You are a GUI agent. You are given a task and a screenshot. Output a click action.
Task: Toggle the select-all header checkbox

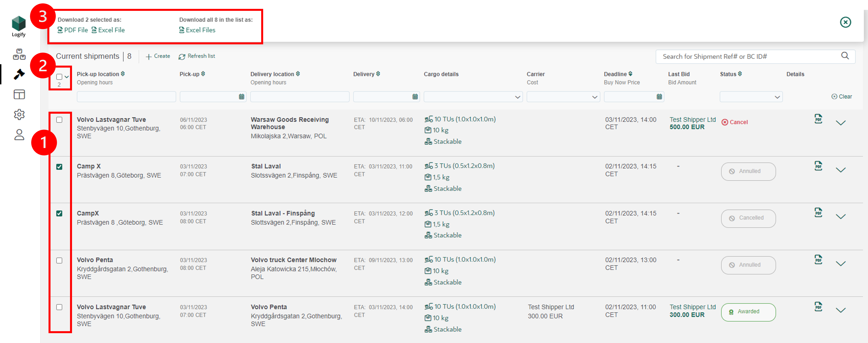59,77
